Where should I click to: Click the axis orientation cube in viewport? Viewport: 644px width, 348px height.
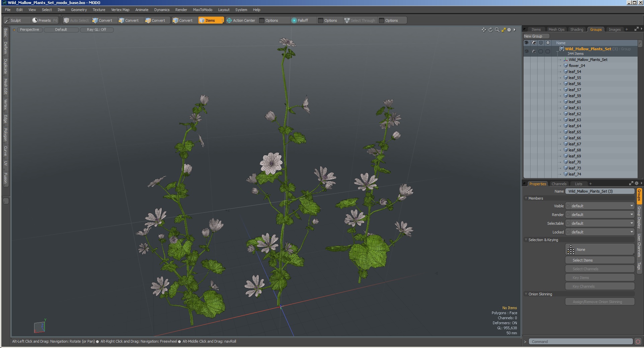click(x=39, y=327)
